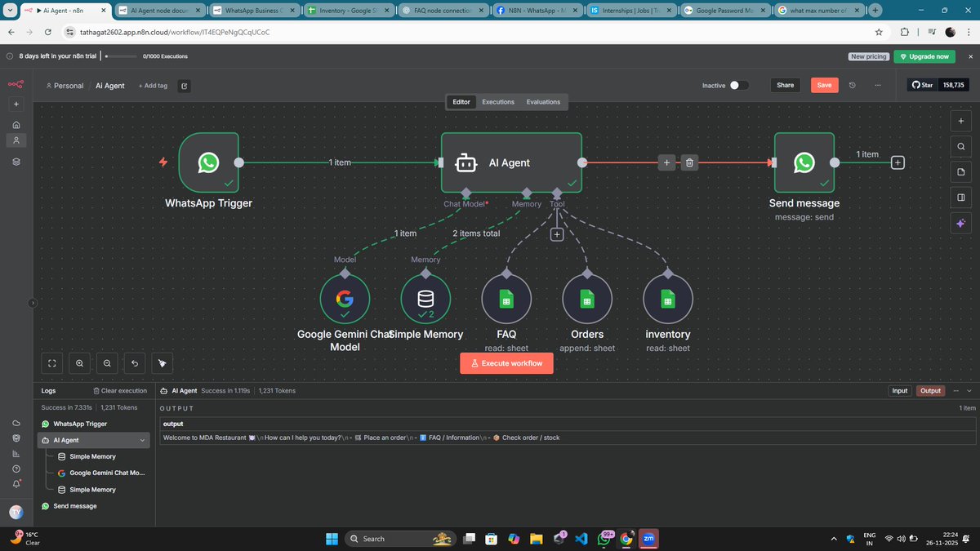Viewport: 980px width, 551px height.
Task: Add a node after Send message output
Action: click(x=898, y=162)
